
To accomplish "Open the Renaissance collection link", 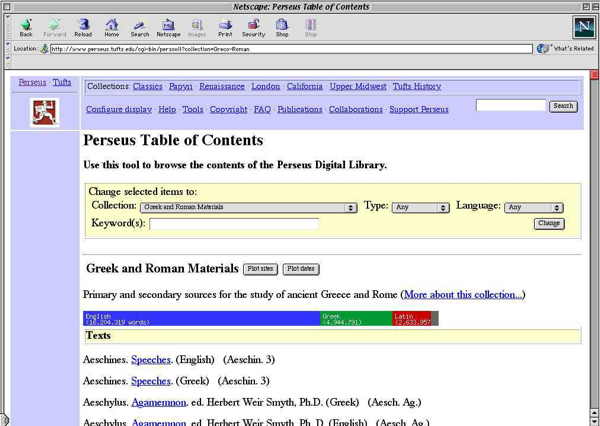I will 222,87.
